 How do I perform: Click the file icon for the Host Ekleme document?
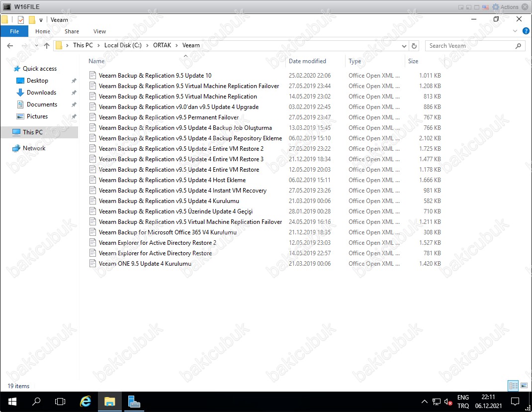click(92, 180)
